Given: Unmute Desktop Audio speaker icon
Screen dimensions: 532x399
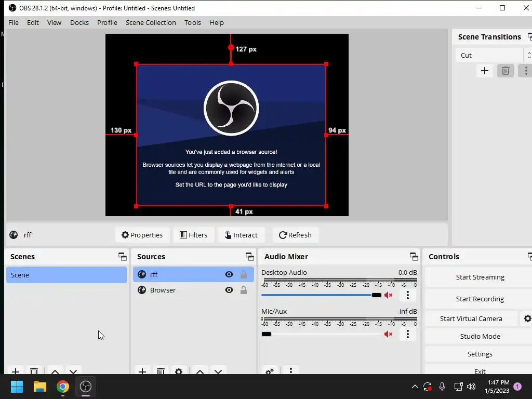Looking at the screenshot, I should point(388,295).
